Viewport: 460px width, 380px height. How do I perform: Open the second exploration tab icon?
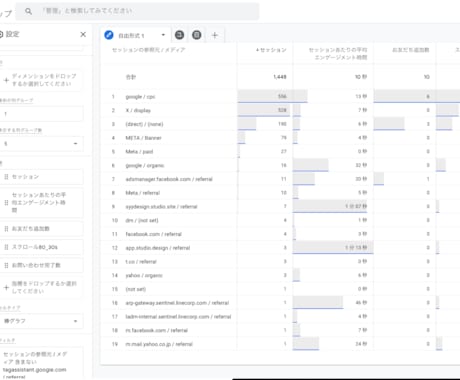tap(179, 35)
